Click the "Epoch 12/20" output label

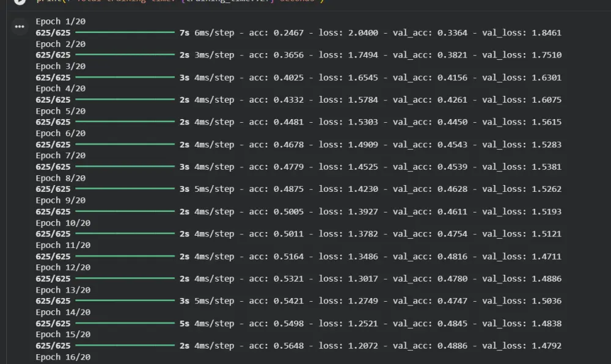tap(63, 268)
